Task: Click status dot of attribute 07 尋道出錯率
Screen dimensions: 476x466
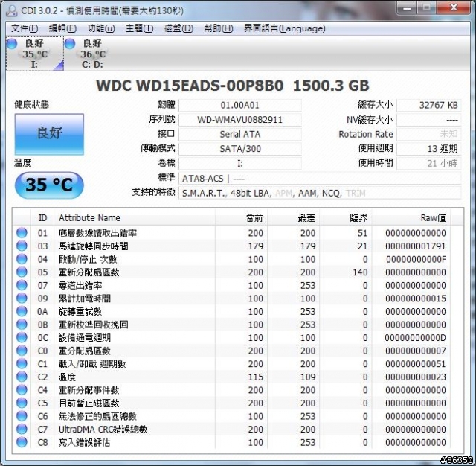Action: 22,285
